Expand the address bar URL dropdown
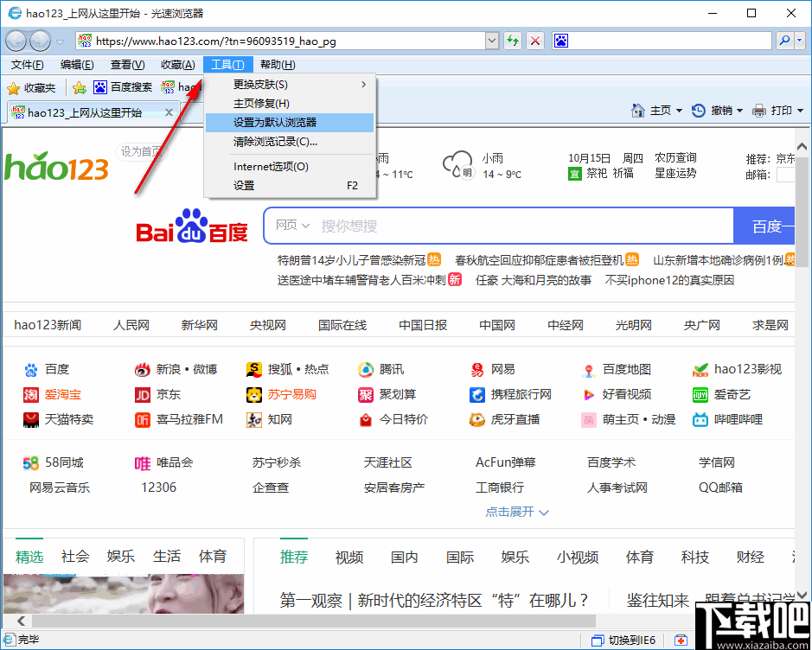The height and width of the screenshot is (650, 812). point(492,41)
